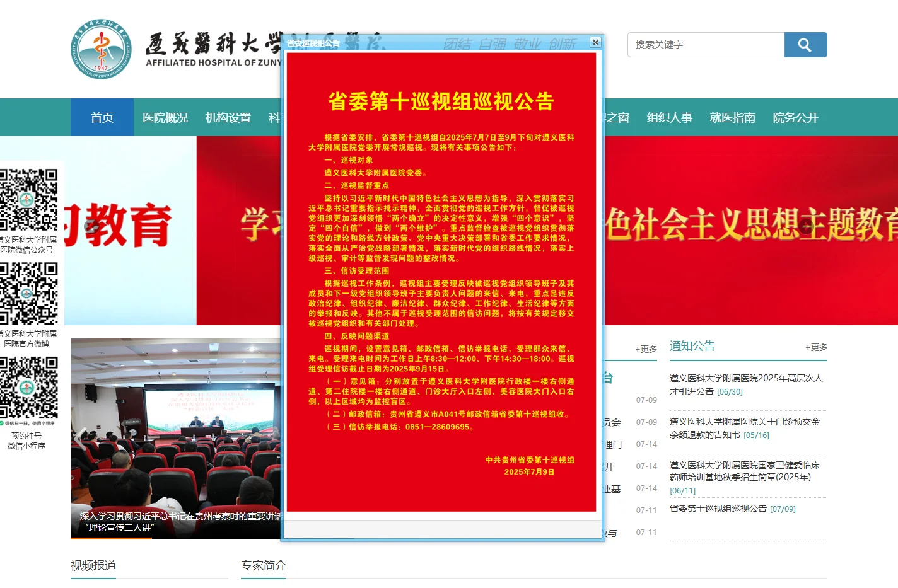Click 预约挂号 微信小程序 label
The height and width of the screenshot is (588, 898).
point(26,441)
